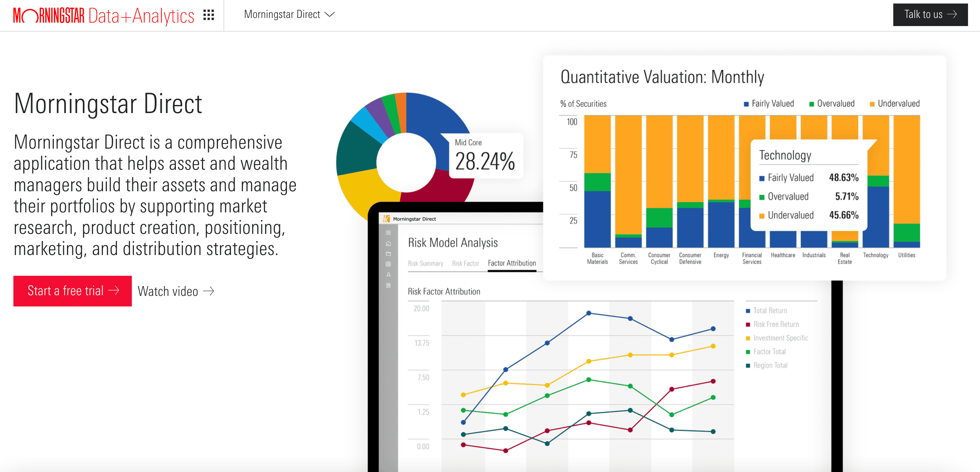The width and height of the screenshot is (980, 472).
Task: Click the Industrials axis label
Action: click(814, 255)
